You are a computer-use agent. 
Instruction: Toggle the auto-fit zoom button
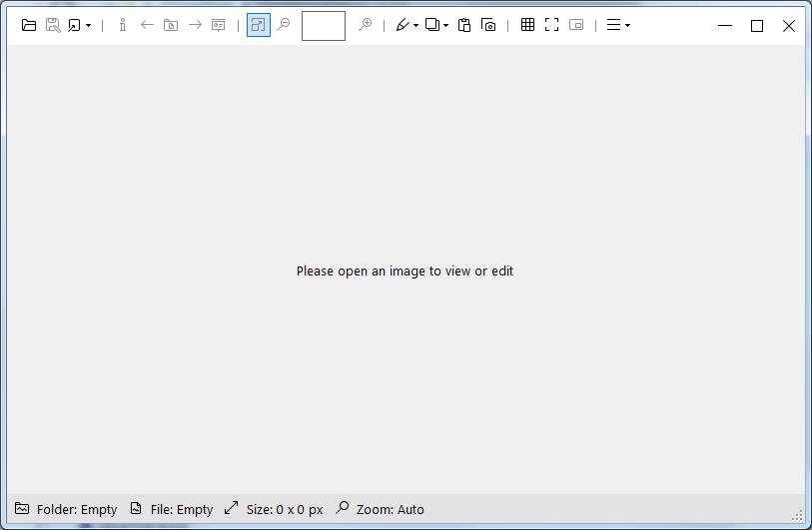[x=258, y=25]
